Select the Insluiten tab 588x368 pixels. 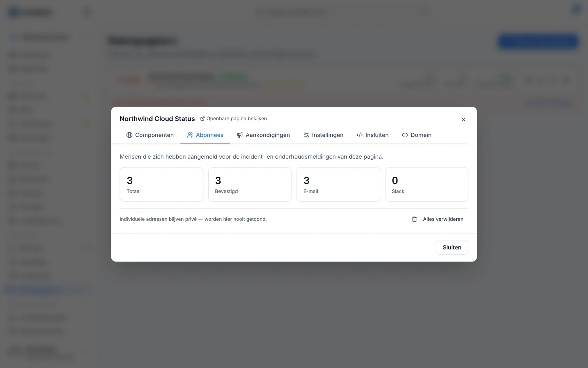click(372, 135)
